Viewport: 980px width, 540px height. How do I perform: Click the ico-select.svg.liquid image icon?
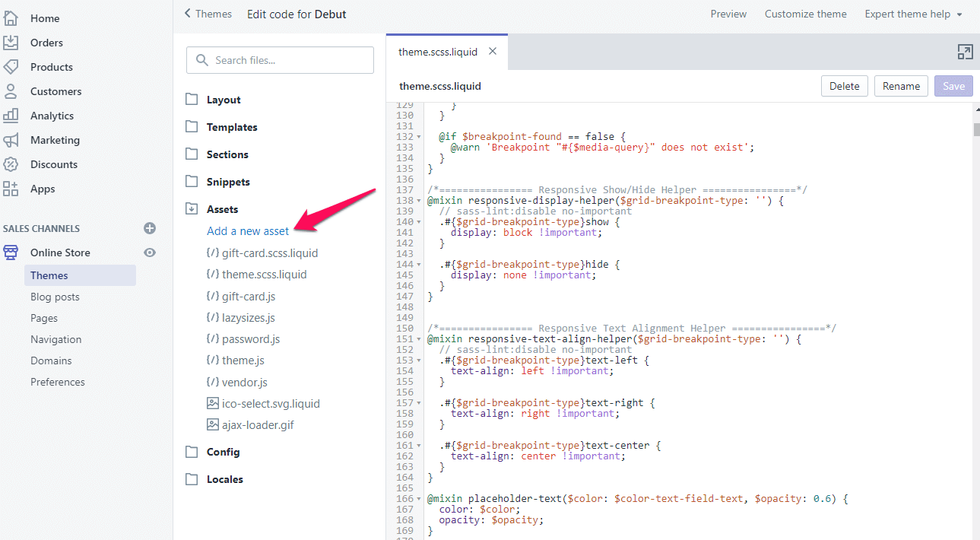(213, 403)
